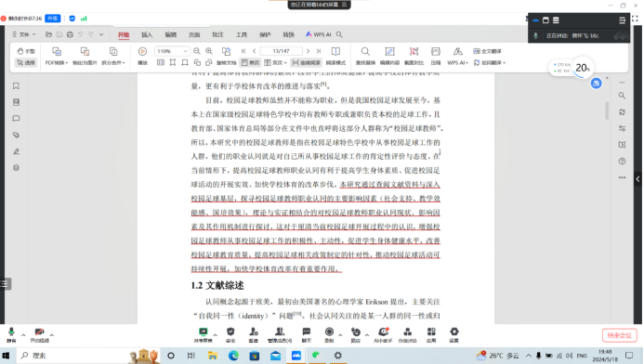The image size is (644, 364).
Task: Switch to the 转换 tab
Action: point(288,35)
